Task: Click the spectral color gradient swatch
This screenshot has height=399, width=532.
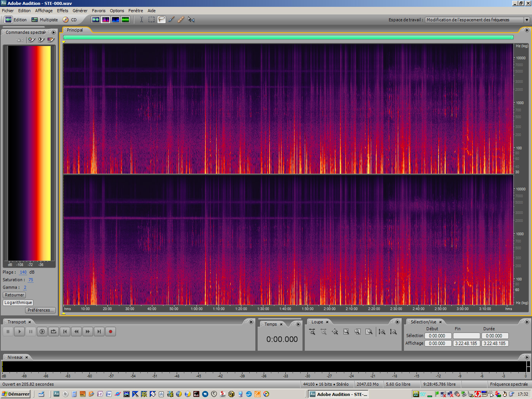Action: (x=28, y=152)
